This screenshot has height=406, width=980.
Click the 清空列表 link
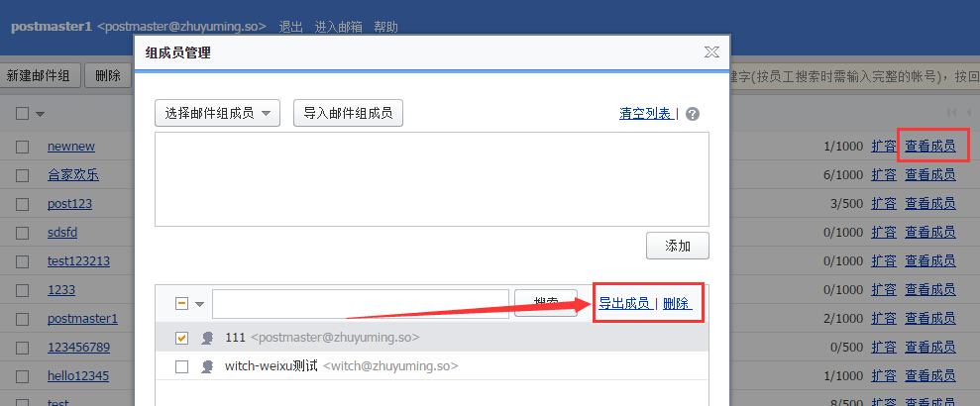[645, 114]
